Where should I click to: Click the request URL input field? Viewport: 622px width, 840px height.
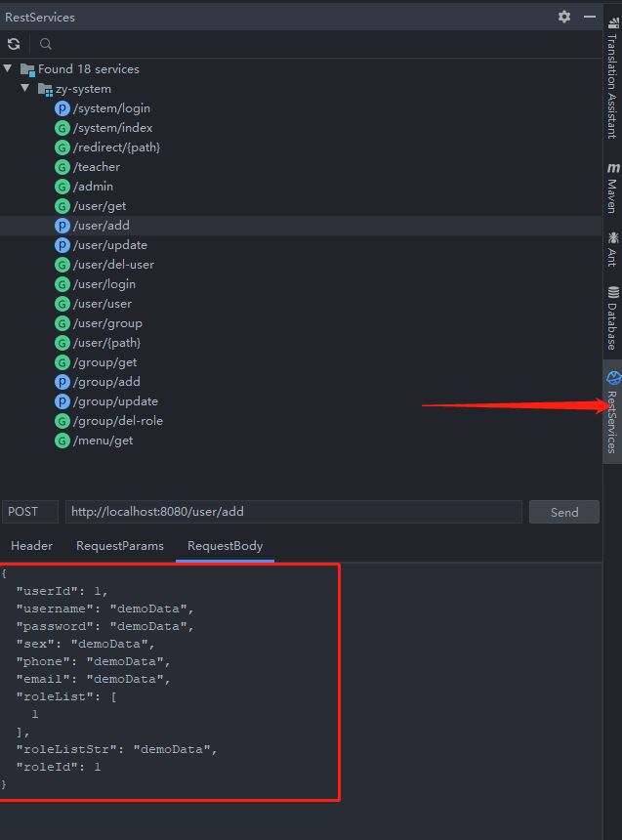coord(294,512)
